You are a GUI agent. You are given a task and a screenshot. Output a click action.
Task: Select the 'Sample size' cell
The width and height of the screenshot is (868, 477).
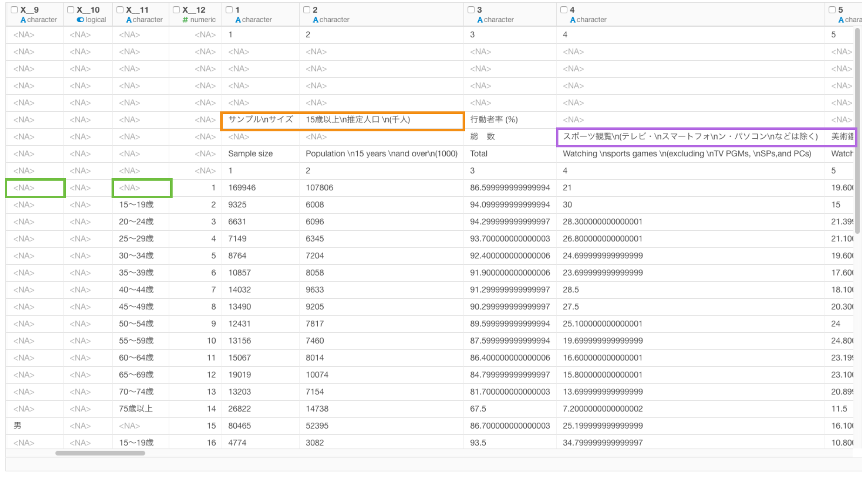[261, 154]
